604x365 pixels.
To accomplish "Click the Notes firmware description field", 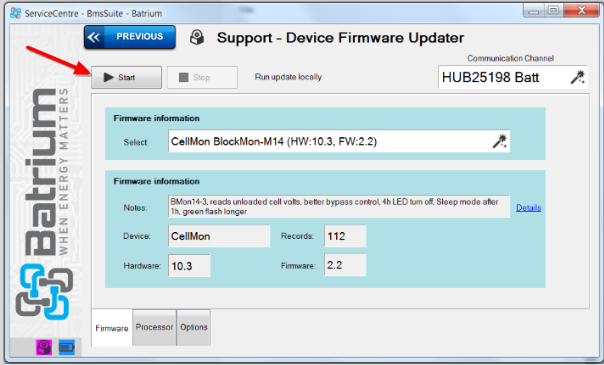I will (339, 207).
